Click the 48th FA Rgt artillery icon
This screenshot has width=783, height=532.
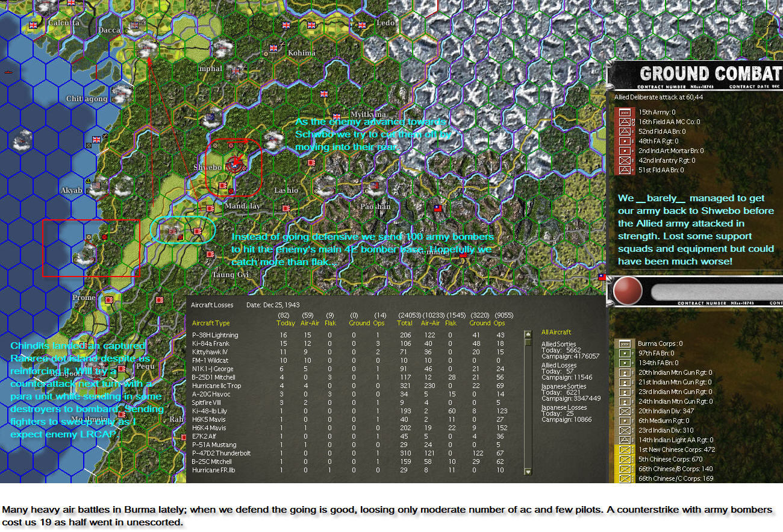pyautogui.click(x=625, y=141)
